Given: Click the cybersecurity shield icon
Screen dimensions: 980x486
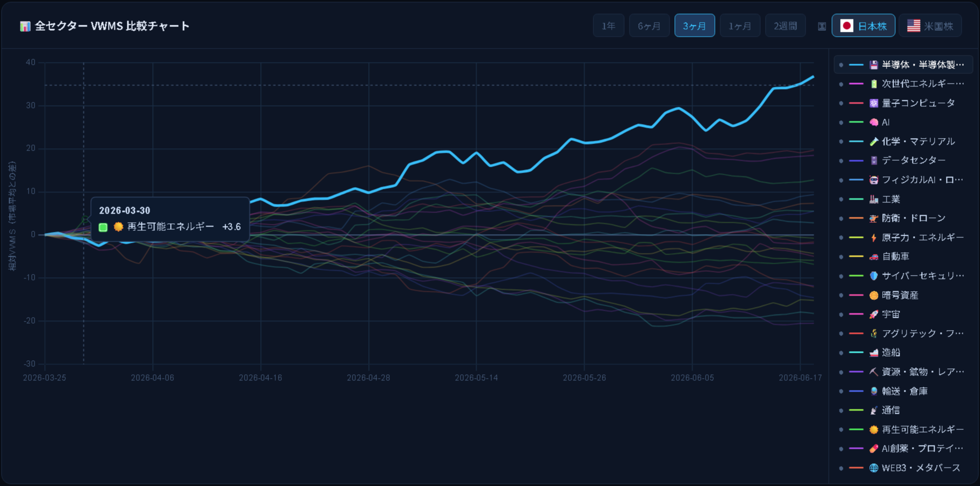Looking at the screenshot, I should point(874,276).
